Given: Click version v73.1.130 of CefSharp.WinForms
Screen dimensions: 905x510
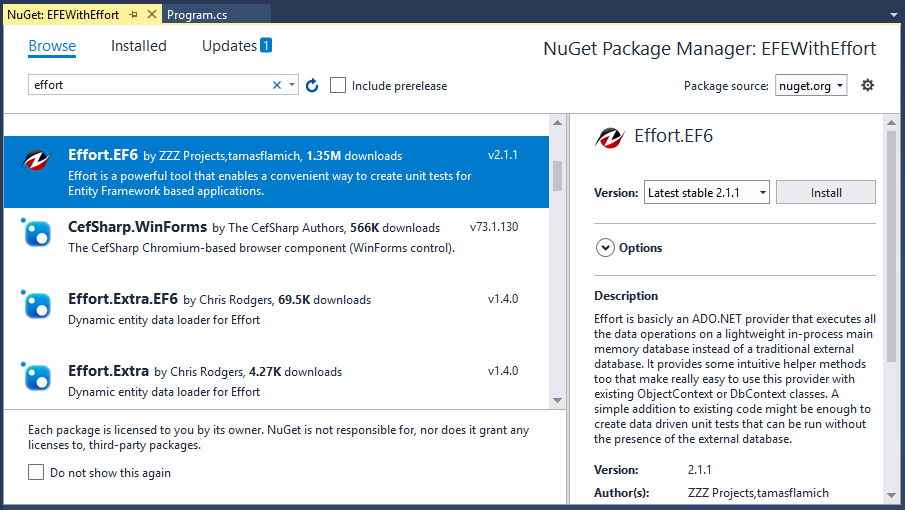Looking at the screenshot, I should (494, 227).
